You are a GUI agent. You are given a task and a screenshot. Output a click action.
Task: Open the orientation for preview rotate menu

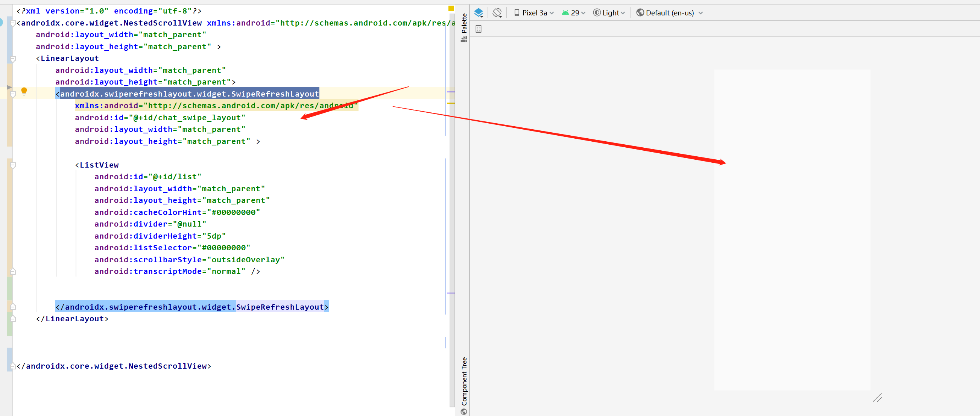(497, 13)
